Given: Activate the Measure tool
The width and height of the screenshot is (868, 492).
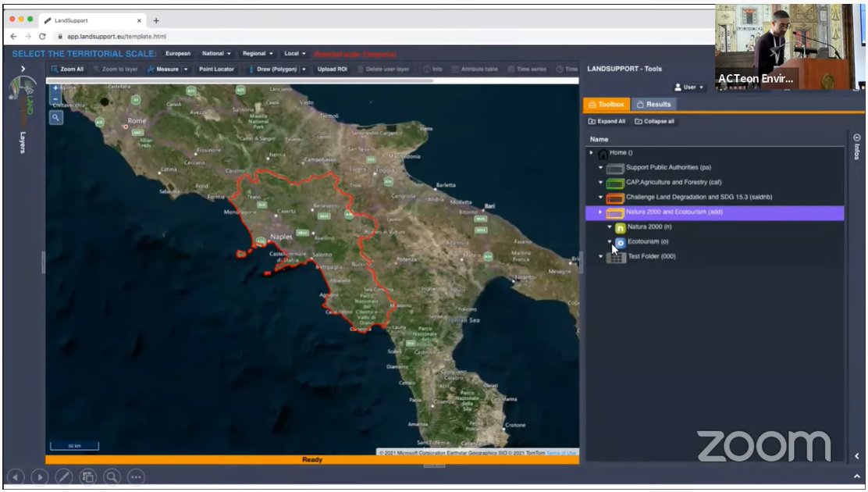Looking at the screenshot, I should (x=162, y=70).
